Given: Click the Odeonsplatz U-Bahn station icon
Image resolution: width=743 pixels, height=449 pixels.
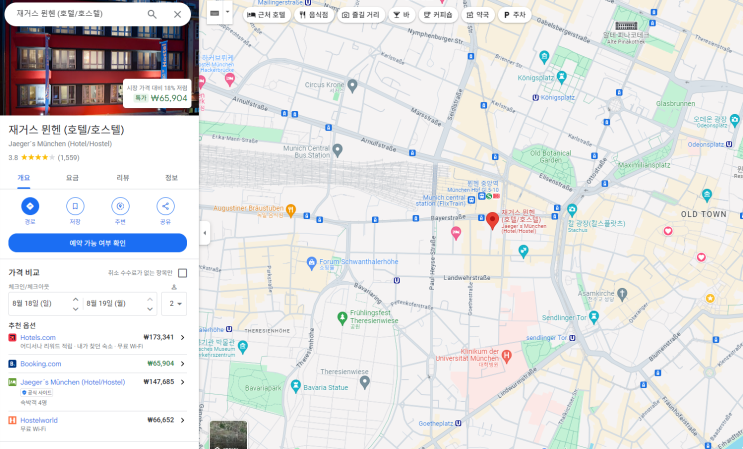Looking at the screenshot, I should point(729,144).
